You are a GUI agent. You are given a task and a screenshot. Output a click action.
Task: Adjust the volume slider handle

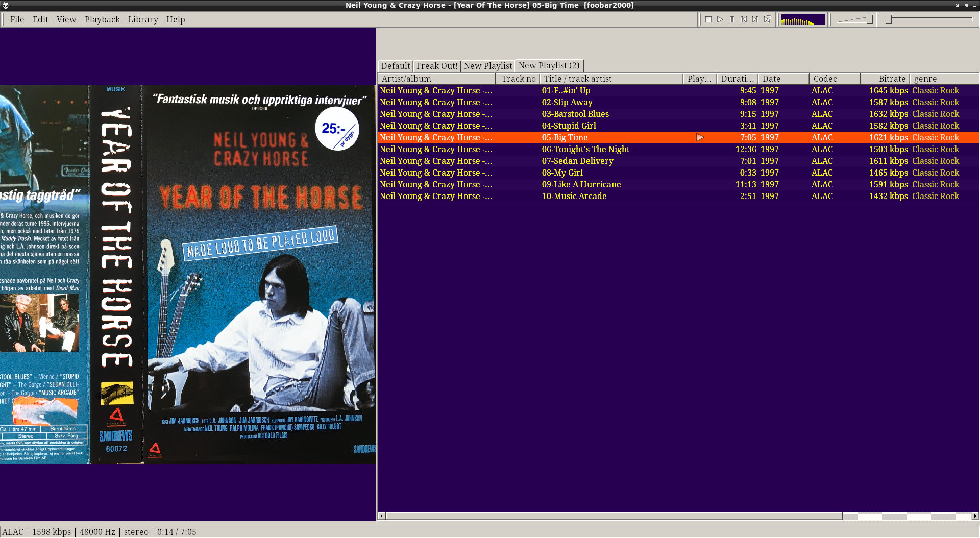point(869,19)
